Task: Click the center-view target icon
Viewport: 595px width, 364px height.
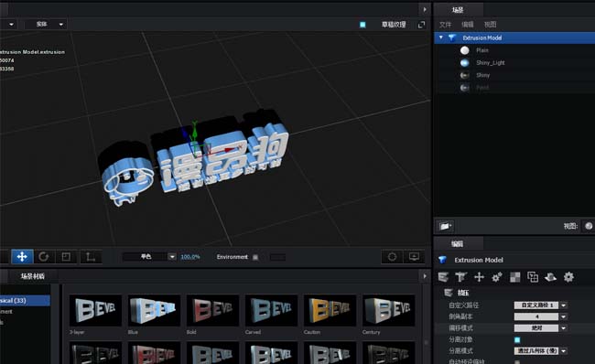Action: (392, 257)
